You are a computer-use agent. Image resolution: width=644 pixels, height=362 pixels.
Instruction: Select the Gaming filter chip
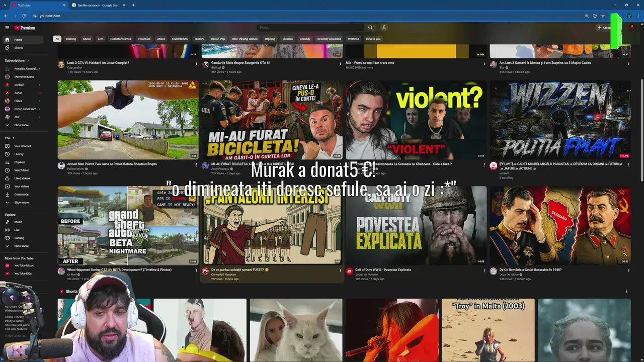(71, 39)
